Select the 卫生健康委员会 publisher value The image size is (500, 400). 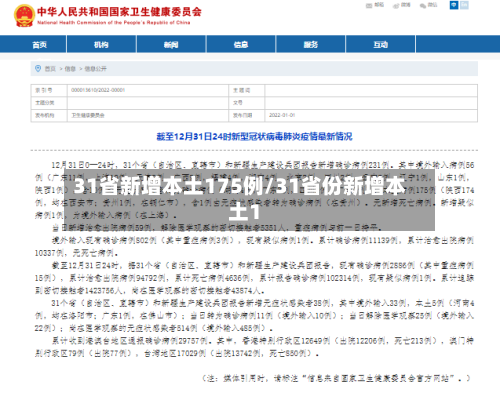pos(88,115)
